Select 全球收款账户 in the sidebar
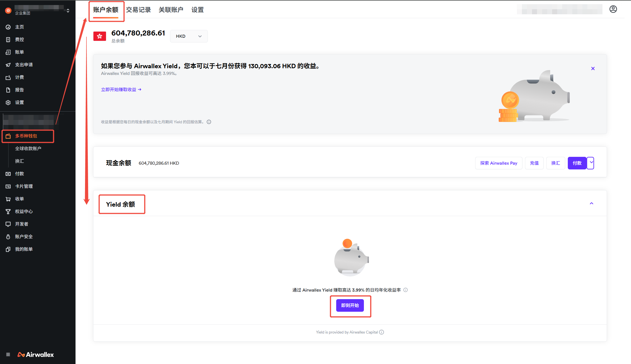This screenshot has width=631, height=364. pos(28,148)
